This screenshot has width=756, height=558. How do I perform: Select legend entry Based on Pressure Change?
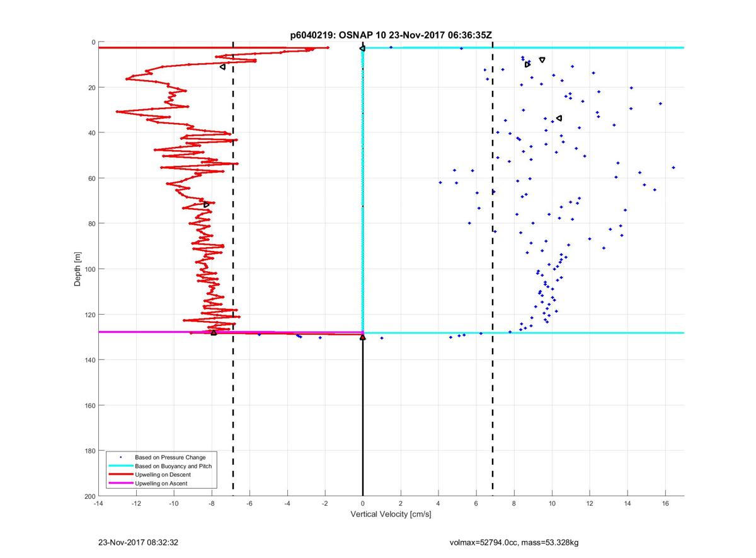(170, 457)
